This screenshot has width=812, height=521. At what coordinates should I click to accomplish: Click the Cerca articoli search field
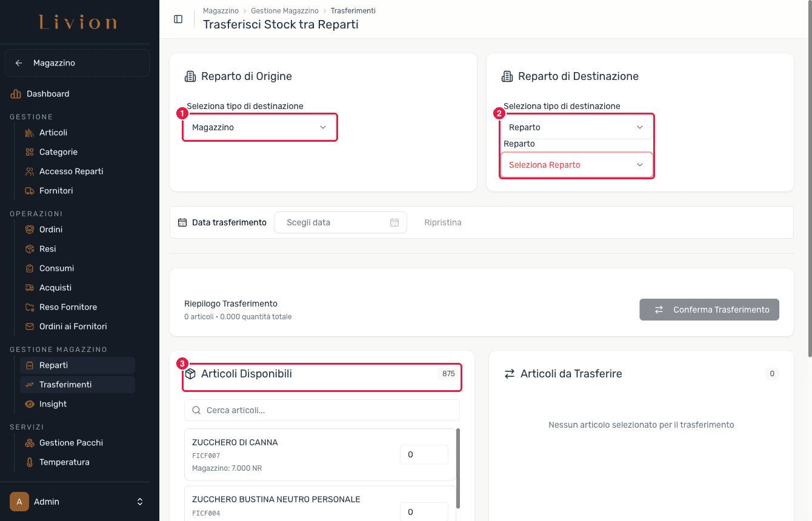click(x=322, y=410)
